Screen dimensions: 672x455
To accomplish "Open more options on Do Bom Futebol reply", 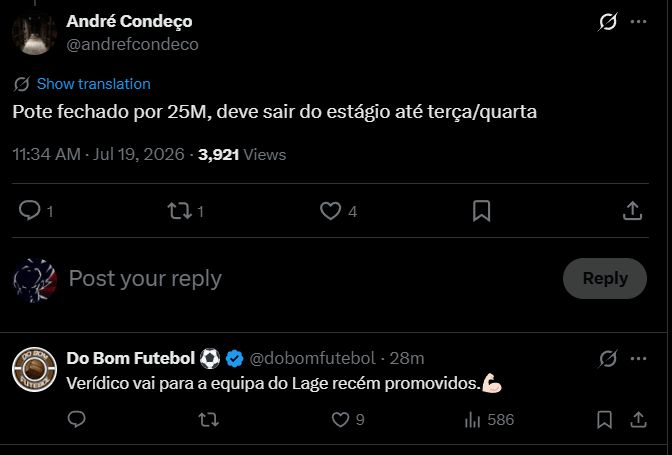I will [638, 359].
